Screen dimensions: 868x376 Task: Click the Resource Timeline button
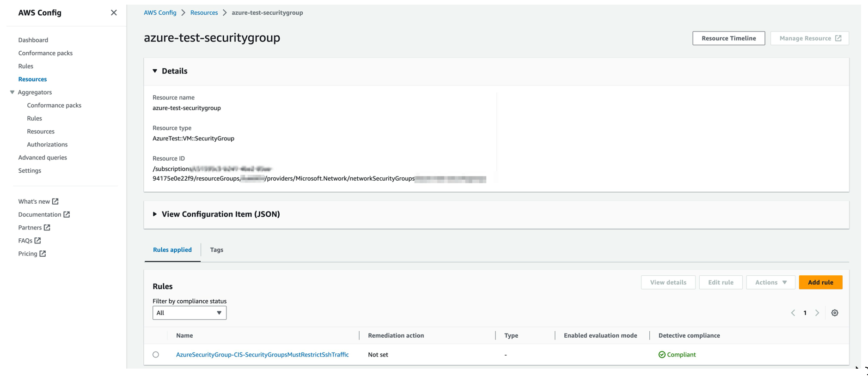pos(729,38)
